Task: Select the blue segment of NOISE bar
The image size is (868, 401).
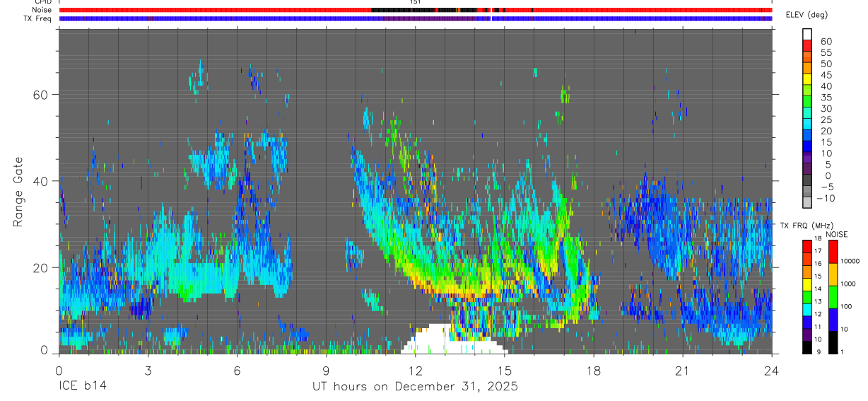Action: [x=833, y=320]
